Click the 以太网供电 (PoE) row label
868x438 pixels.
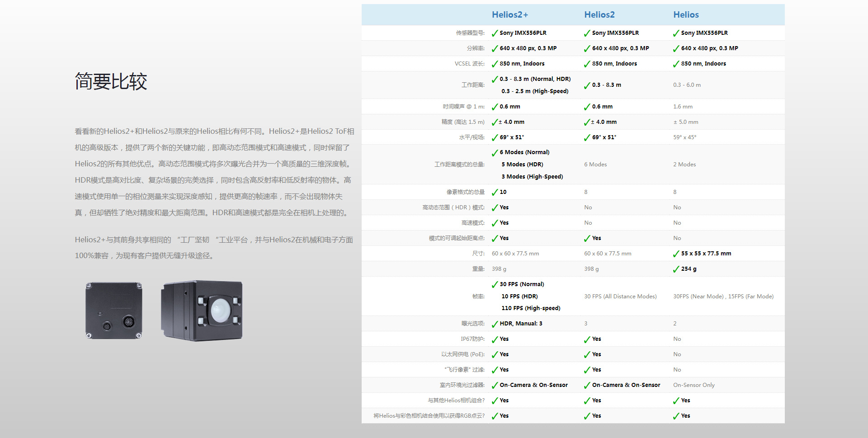tap(462, 354)
